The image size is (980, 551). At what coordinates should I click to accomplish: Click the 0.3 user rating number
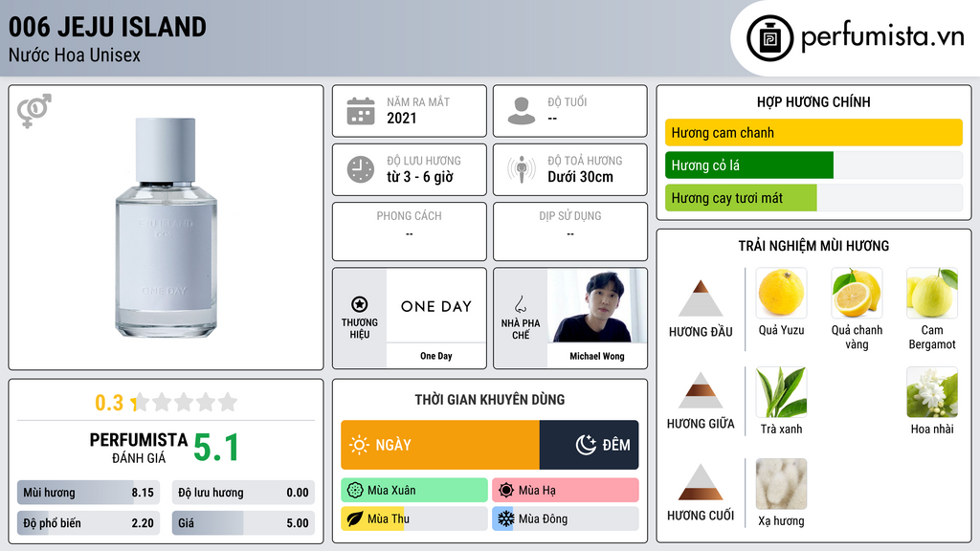109,403
